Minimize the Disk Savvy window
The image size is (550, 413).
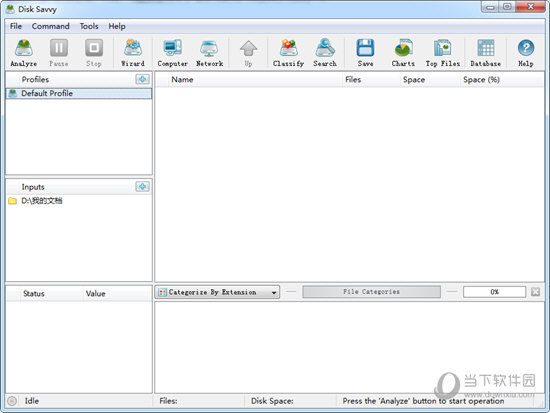[x=490, y=7]
